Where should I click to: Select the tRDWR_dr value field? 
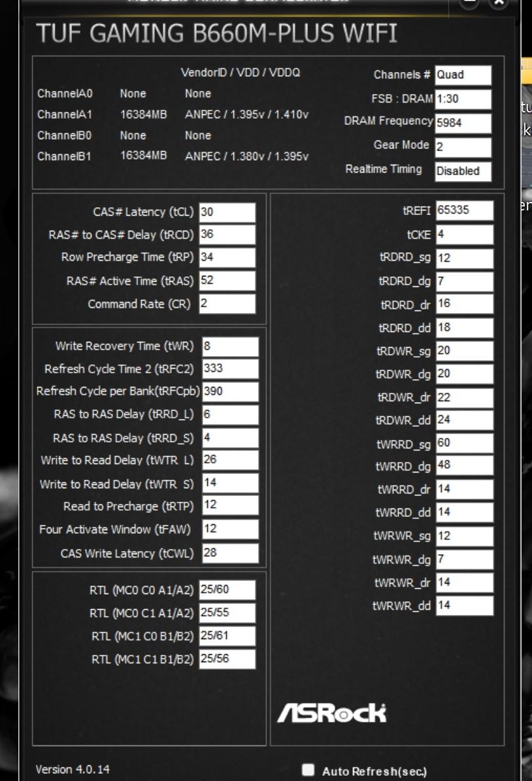(465, 398)
